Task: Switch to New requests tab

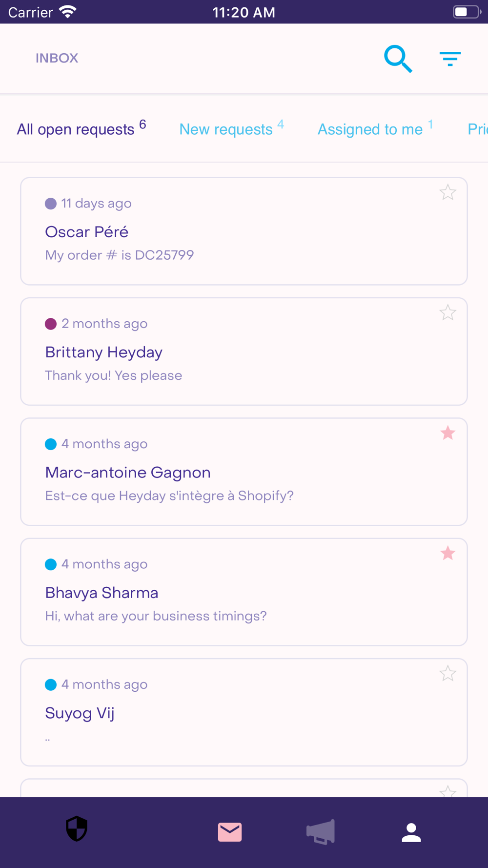Action: (x=231, y=128)
